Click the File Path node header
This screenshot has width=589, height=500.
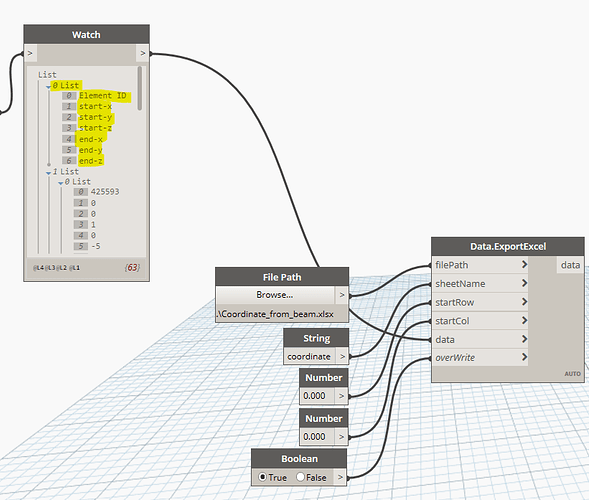tap(282, 277)
